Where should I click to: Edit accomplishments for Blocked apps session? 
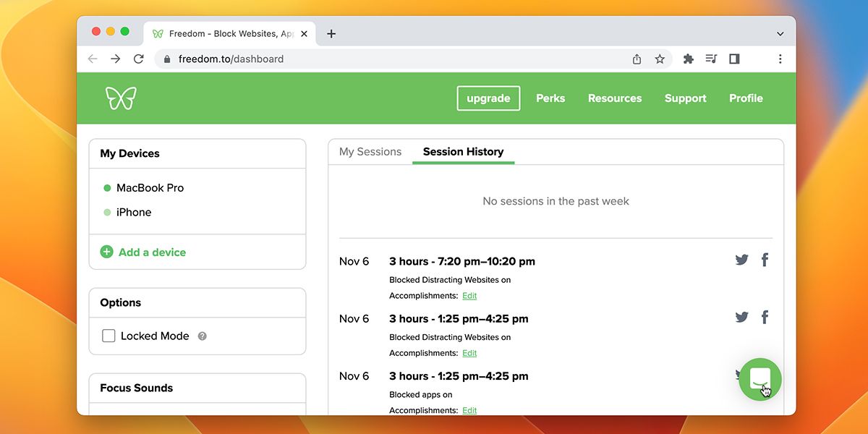469,410
